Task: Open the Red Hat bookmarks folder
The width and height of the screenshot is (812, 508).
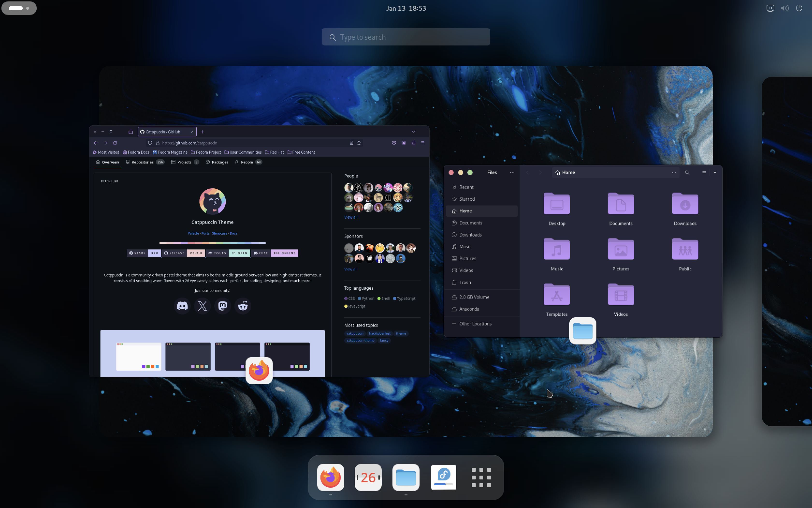Action: click(x=274, y=152)
